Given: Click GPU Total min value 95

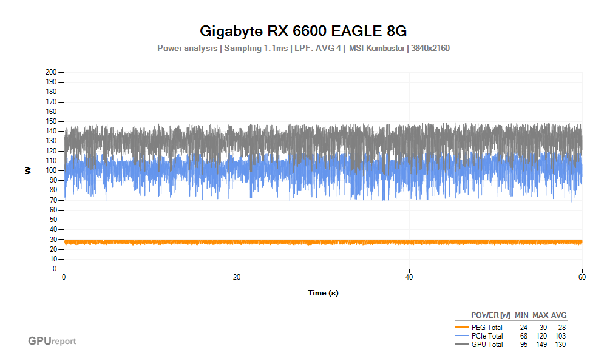Looking at the screenshot, I should (524, 344).
